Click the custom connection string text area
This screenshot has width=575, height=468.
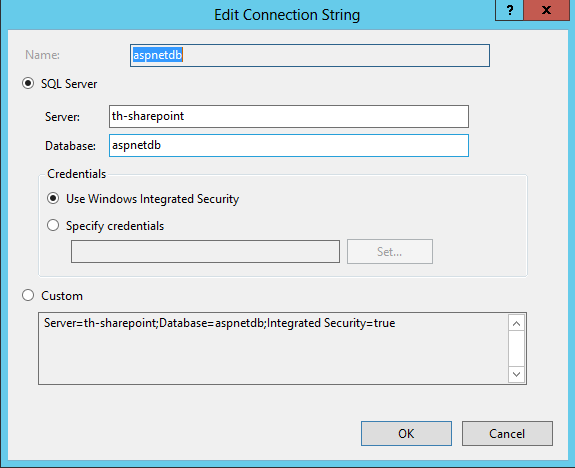tap(273, 348)
